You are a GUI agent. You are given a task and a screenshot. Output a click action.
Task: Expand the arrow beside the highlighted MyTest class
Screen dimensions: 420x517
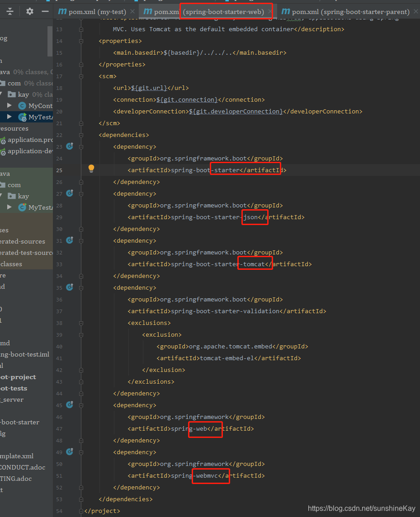coord(9,117)
